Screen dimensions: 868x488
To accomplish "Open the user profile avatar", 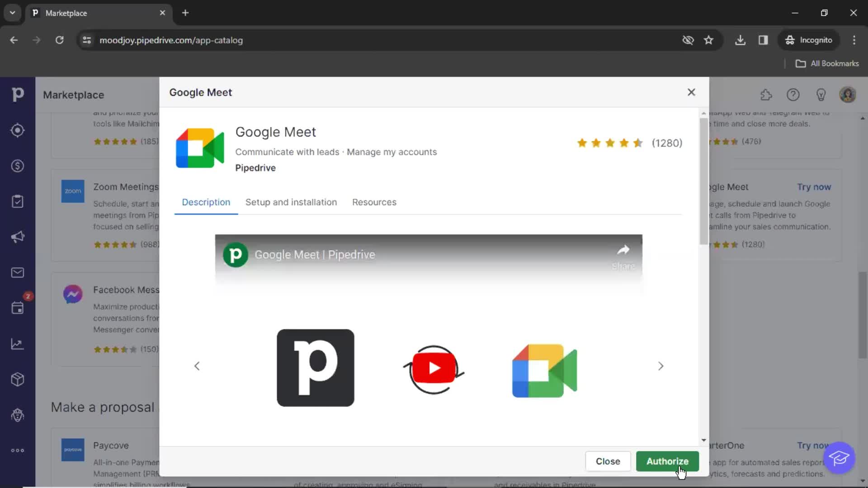I will (x=848, y=95).
